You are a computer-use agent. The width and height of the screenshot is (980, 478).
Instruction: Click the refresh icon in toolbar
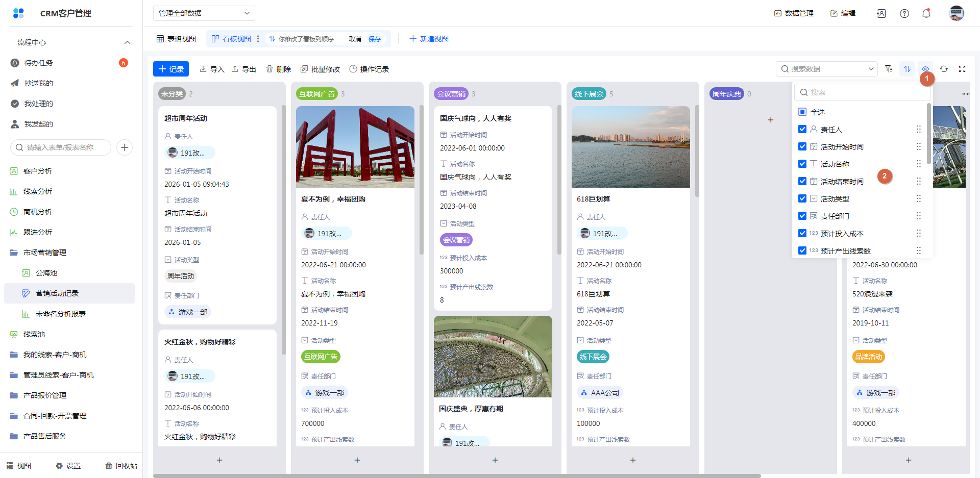click(944, 69)
